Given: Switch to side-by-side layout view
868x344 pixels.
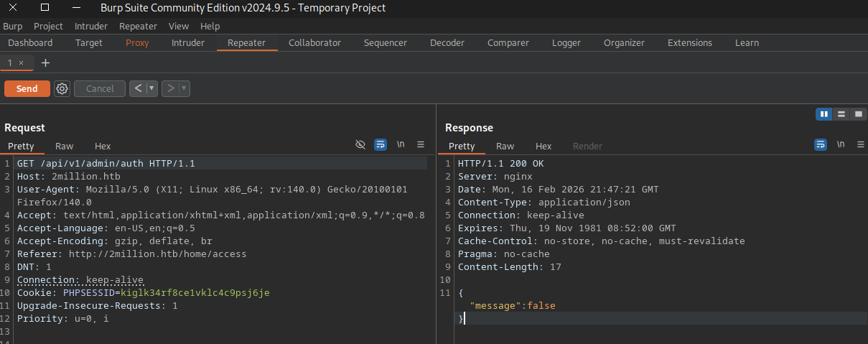Looking at the screenshot, I should click(823, 114).
